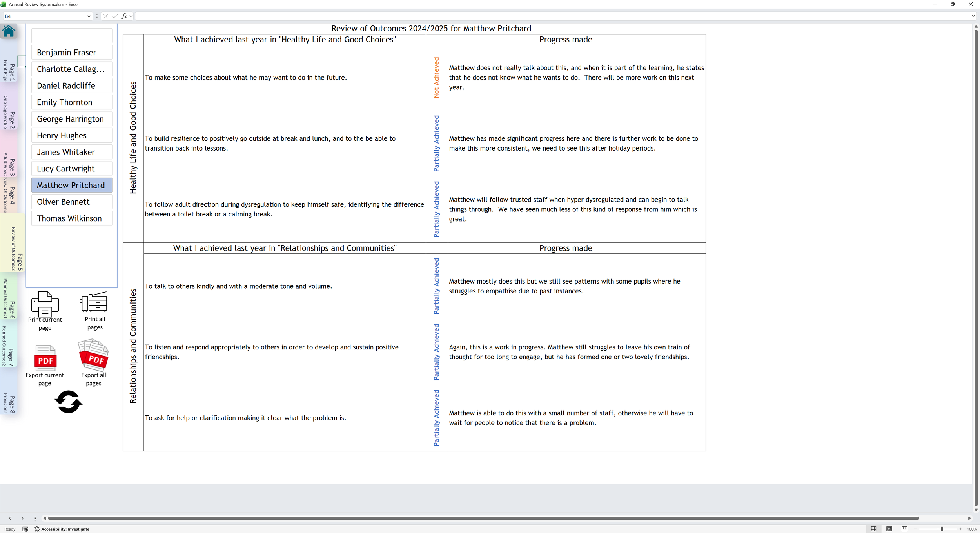Click the home icon in the sidebar
Image resolution: width=980 pixels, height=533 pixels.
[x=9, y=31]
